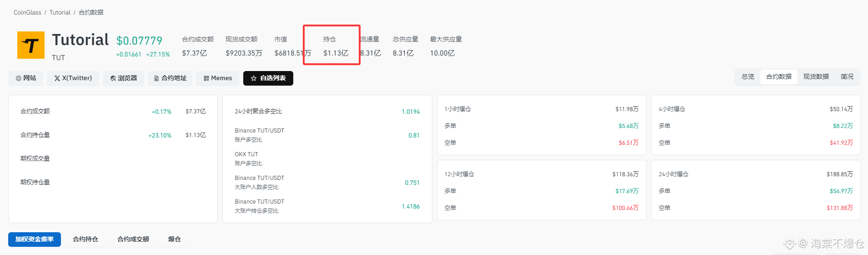Click the Memes button label

click(x=221, y=78)
